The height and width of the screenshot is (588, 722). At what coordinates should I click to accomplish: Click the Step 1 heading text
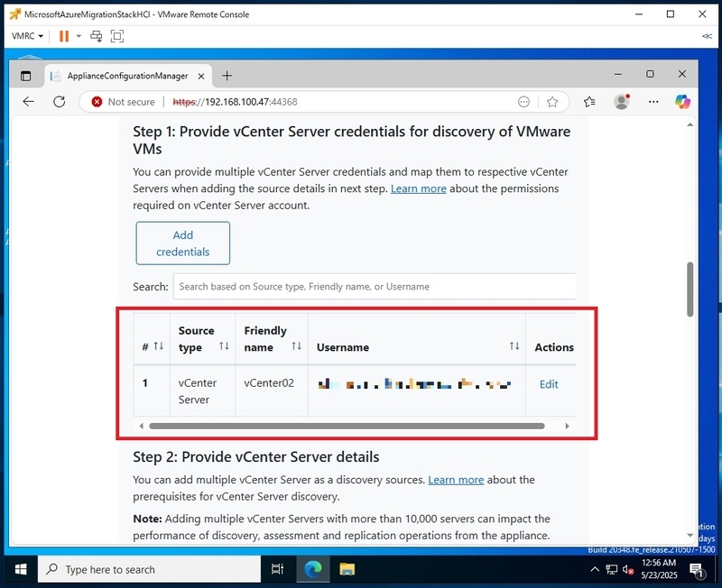coord(351,140)
